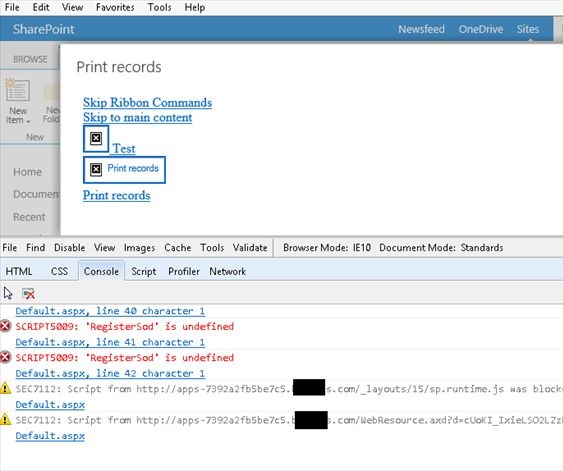Viewport: 563px width, 471px height.
Task: Open Default.aspx, line 42 character 1 link
Action: point(110,373)
